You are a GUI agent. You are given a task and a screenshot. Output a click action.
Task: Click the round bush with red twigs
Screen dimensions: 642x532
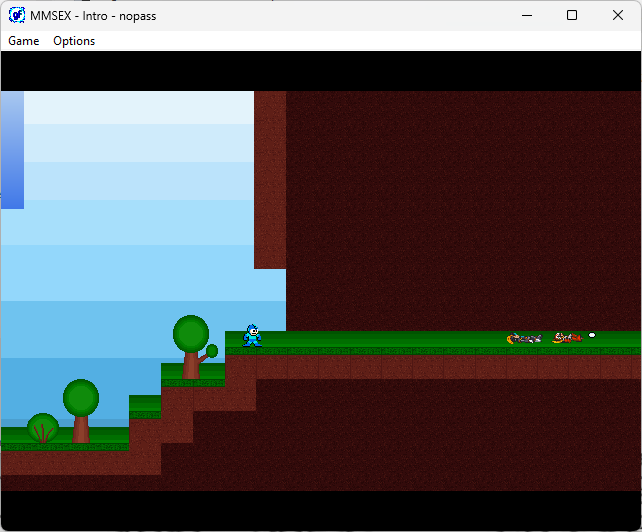point(43,428)
